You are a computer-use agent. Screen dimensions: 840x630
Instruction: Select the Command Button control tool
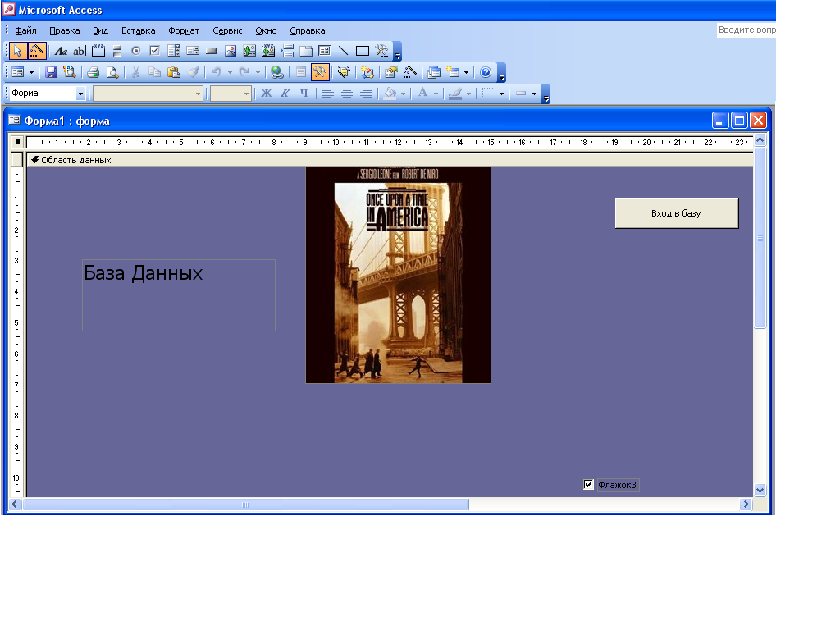tap(212, 51)
